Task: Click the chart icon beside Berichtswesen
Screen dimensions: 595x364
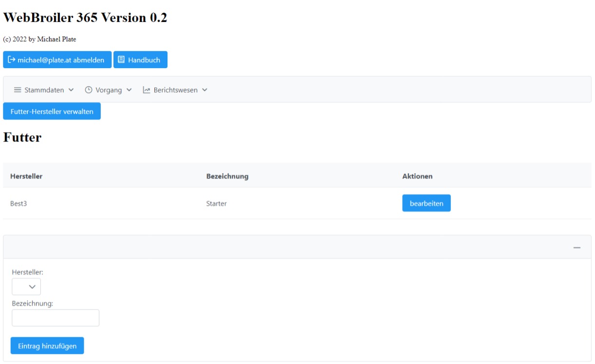Action: tap(147, 90)
